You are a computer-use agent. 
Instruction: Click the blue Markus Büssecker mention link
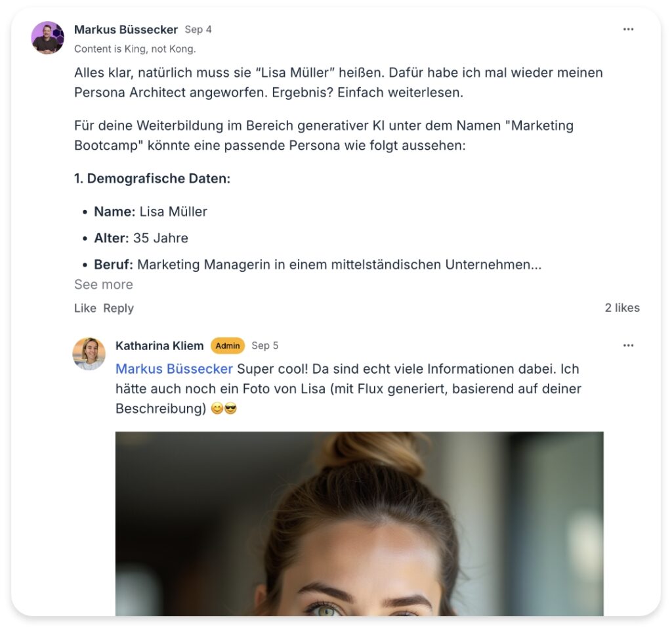[x=174, y=368]
